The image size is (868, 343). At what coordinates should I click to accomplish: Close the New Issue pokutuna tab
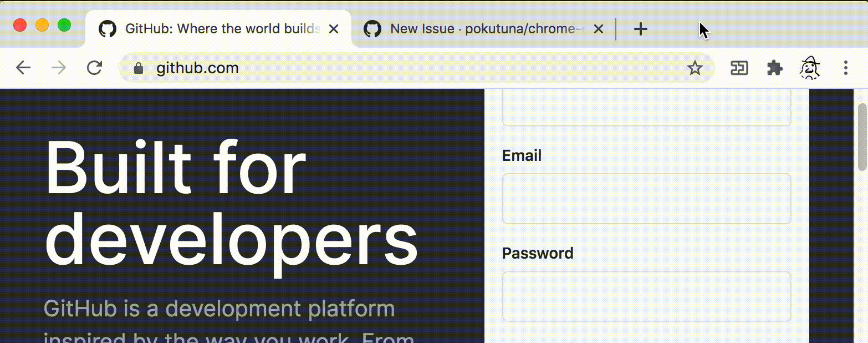(x=598, y=29)
